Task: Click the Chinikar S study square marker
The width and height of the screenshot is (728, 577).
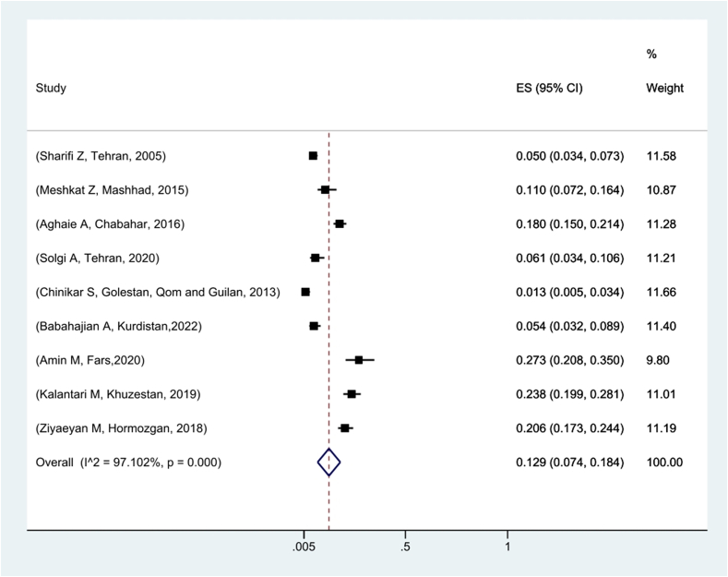Action: pos(305,292)
